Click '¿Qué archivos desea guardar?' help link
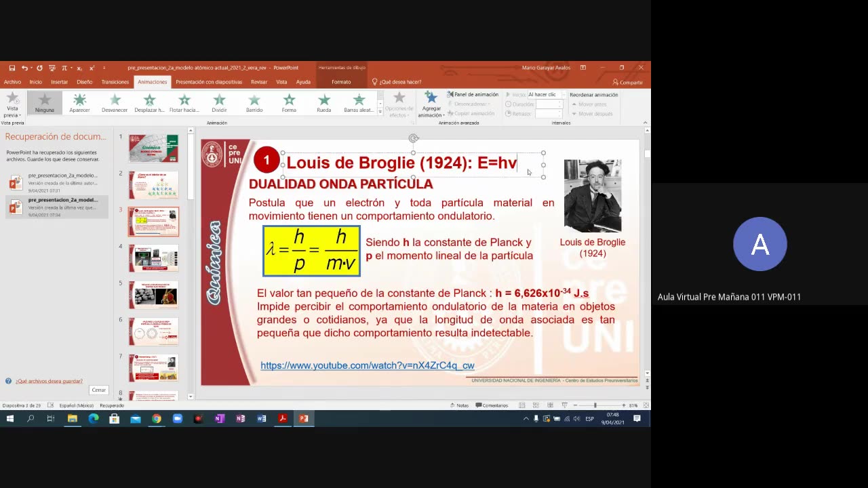 tap(49, 381)
